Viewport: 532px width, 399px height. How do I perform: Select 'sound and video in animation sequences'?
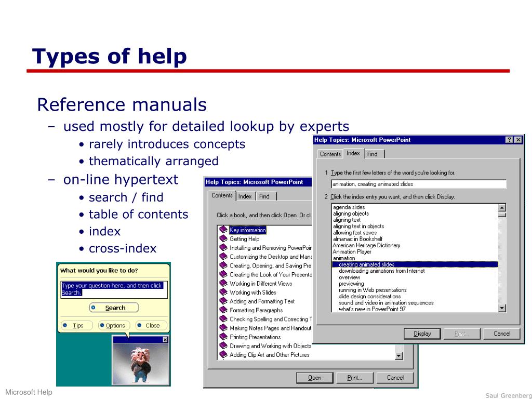point(386,303)
